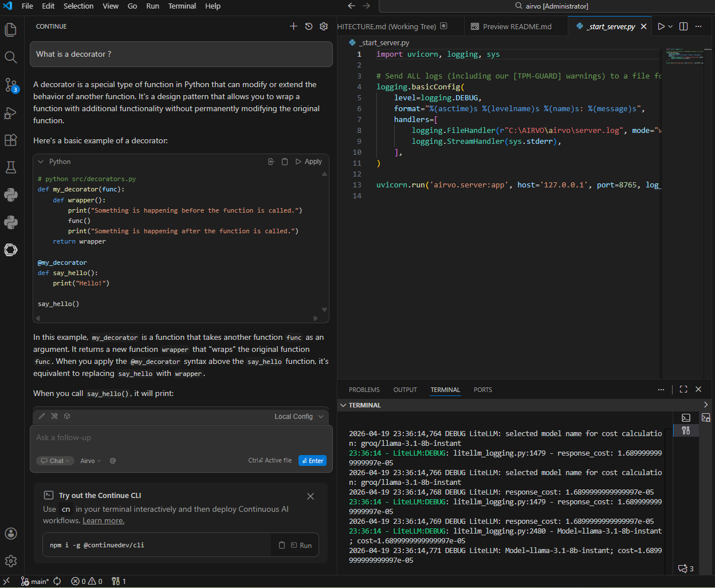715x588 pixels.
Task: Open the rules pencil icon above chat input
Action: (x=42, y=416)
